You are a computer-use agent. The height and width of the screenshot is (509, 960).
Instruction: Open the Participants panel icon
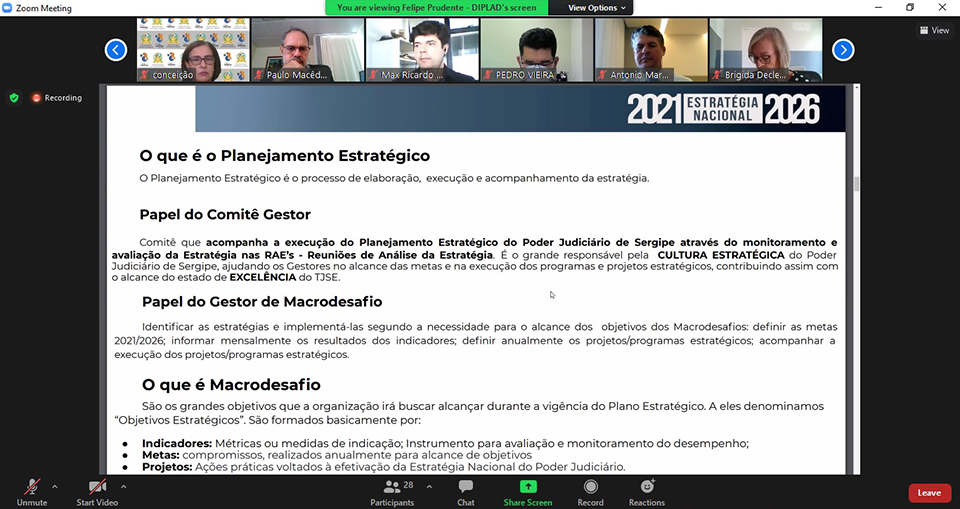point(392,487)
